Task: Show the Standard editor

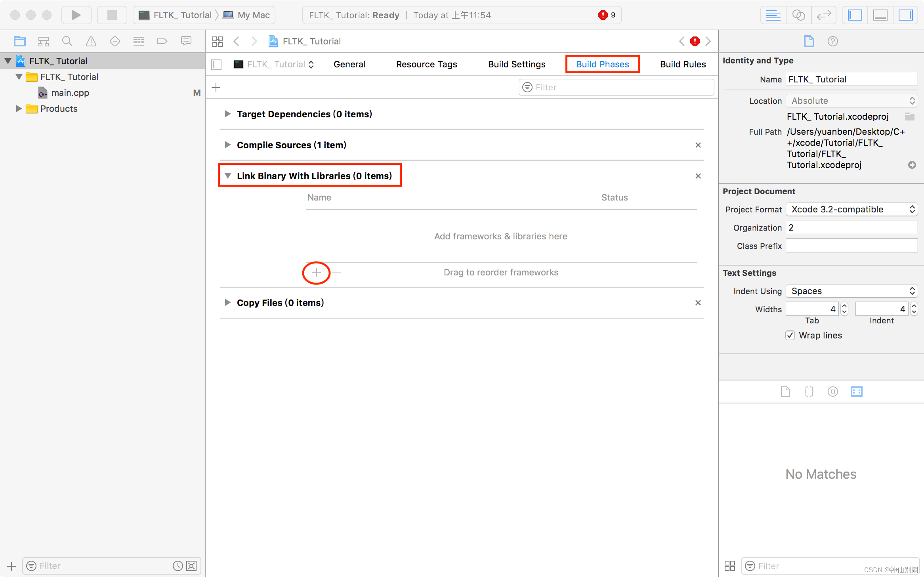Action: pos(773,15)
